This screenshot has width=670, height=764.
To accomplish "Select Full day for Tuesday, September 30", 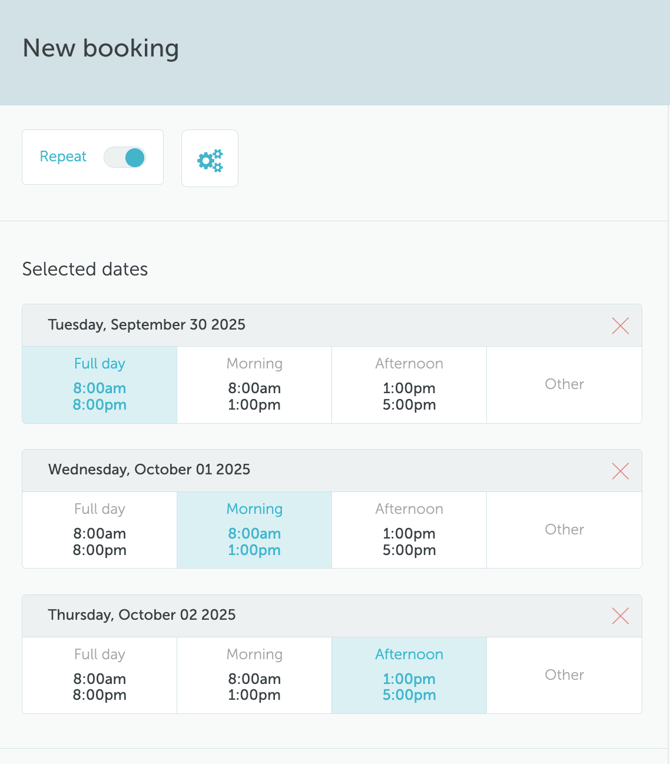I will pyautogui.click(x=100, y=385).
